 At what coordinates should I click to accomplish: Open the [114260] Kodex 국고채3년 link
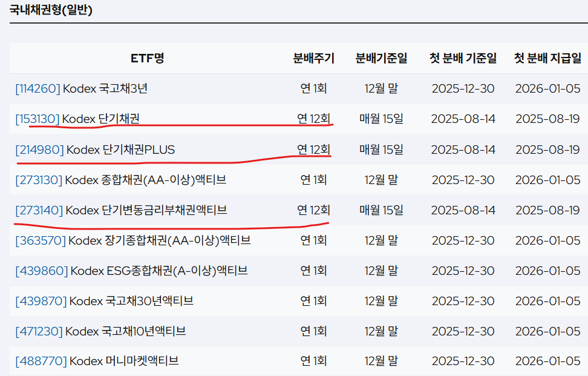click(82, 88)
